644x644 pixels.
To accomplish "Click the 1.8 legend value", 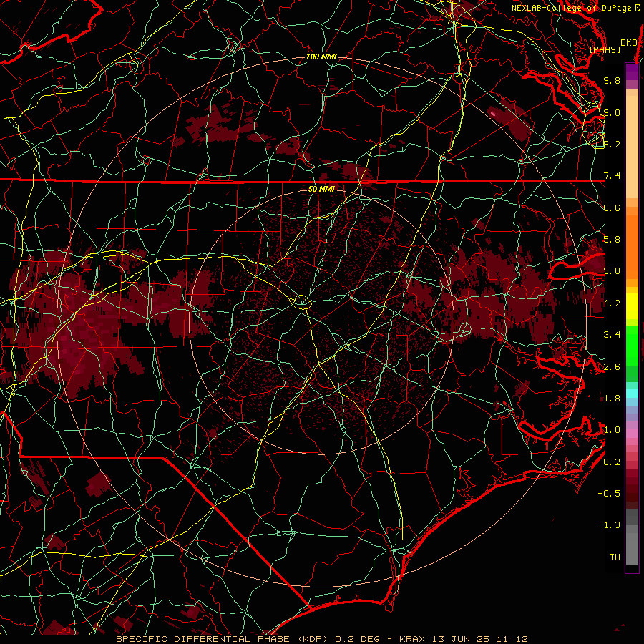I will click(x=612, y=399).
